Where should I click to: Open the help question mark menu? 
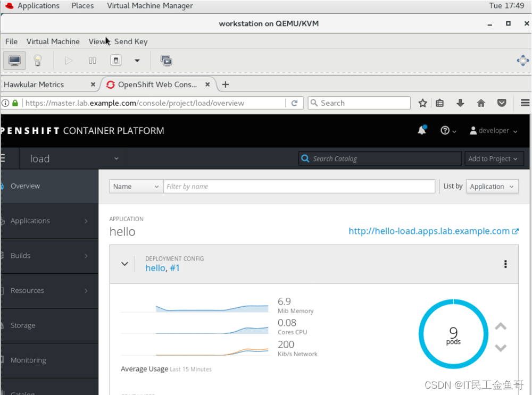pyautogui.click(x=448, y=131)
